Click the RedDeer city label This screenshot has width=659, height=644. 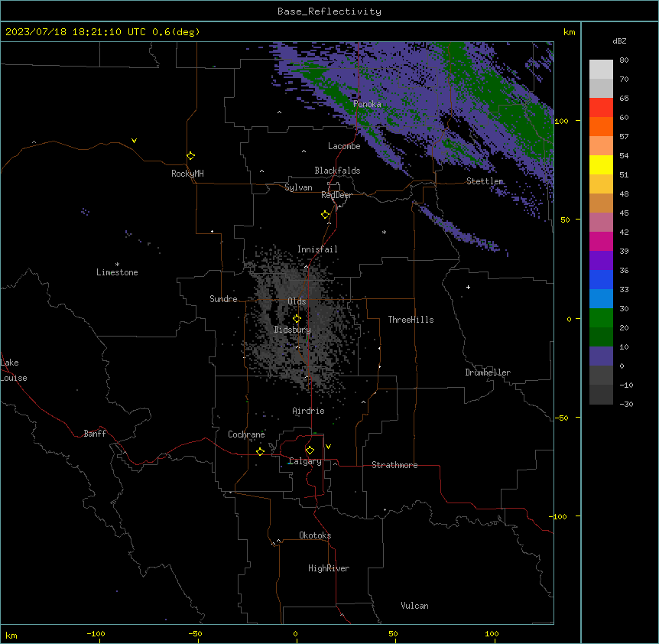pyautogui.click(x=336, y=195)
